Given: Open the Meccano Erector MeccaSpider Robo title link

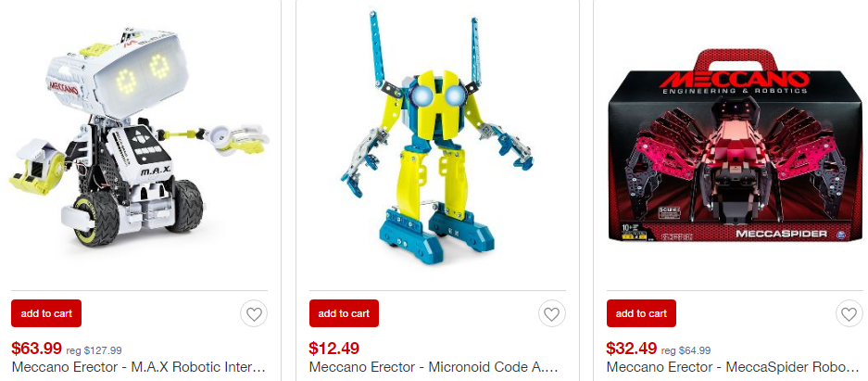Looking at the screenshot, I should click(x=733, y=366).
